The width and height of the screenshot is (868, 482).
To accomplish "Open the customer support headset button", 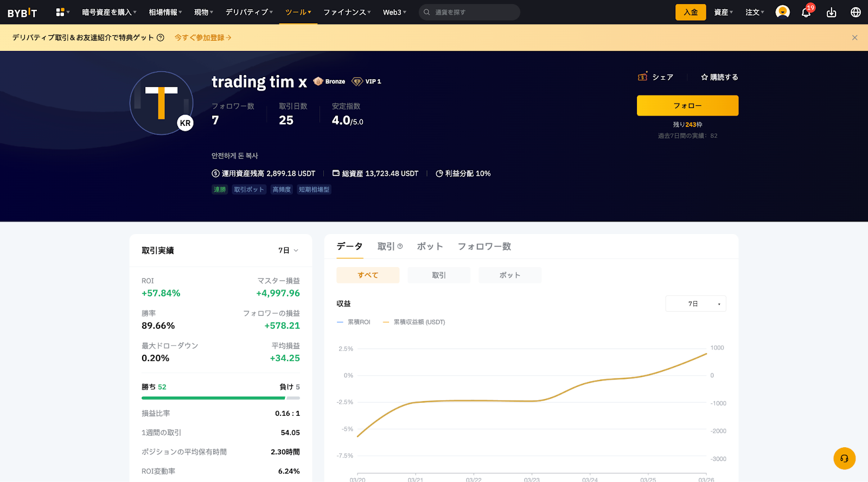I will pos(844,458).
